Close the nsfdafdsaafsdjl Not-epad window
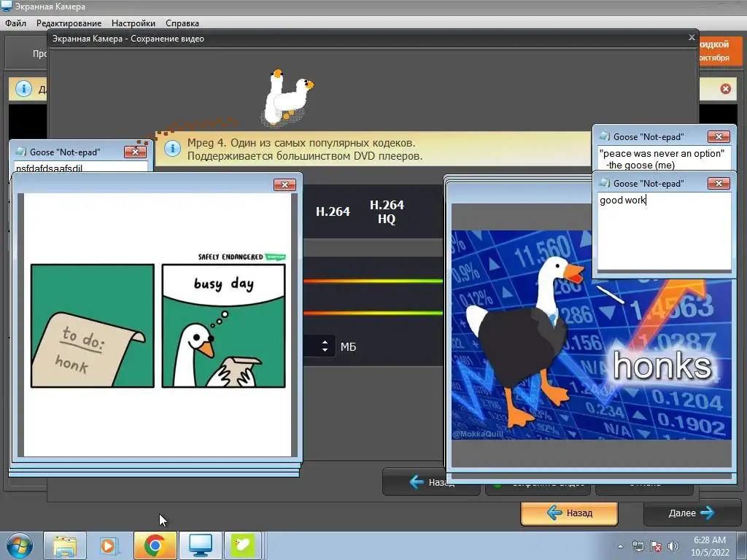 [135, 152]
